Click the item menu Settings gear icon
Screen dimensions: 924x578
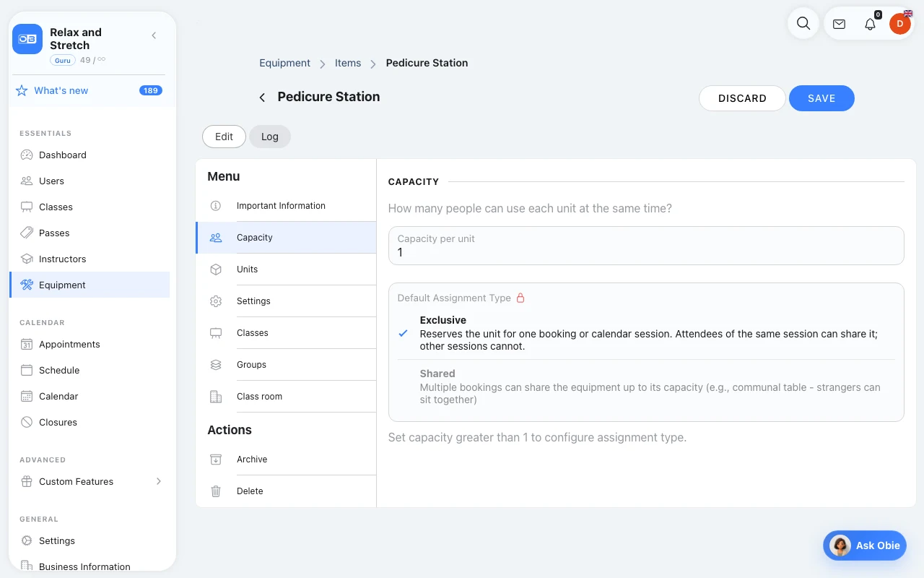pos(215,301)
